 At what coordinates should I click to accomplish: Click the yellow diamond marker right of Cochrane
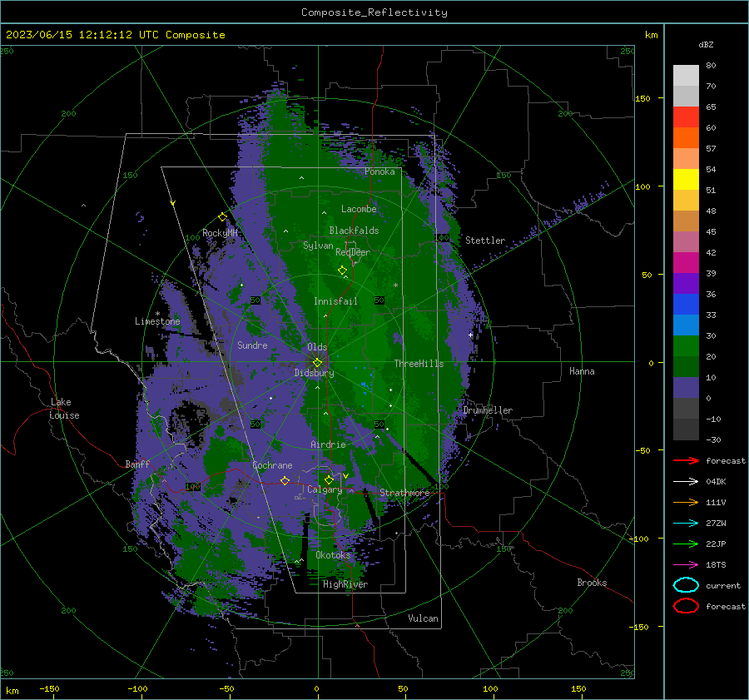click(x=285, y=480)
